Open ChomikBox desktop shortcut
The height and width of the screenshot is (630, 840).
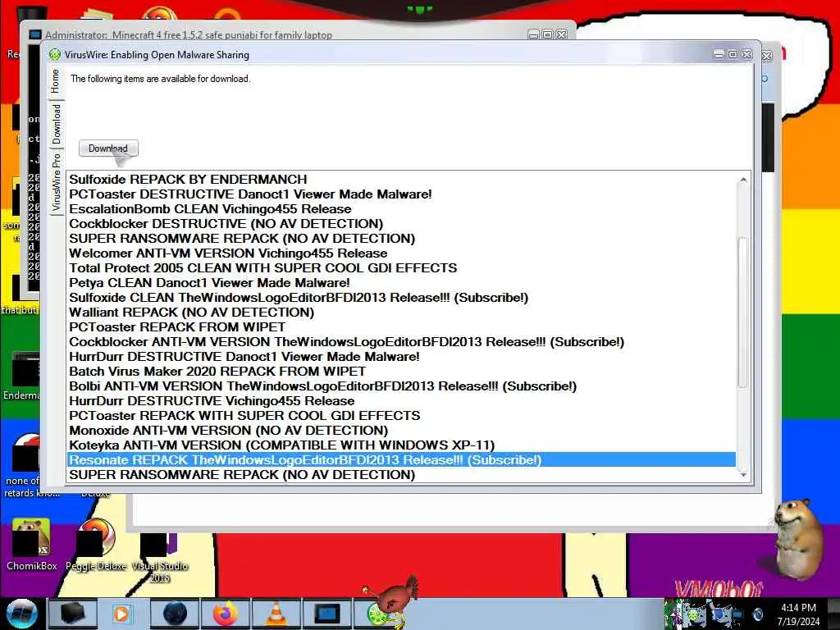(31, 546)
